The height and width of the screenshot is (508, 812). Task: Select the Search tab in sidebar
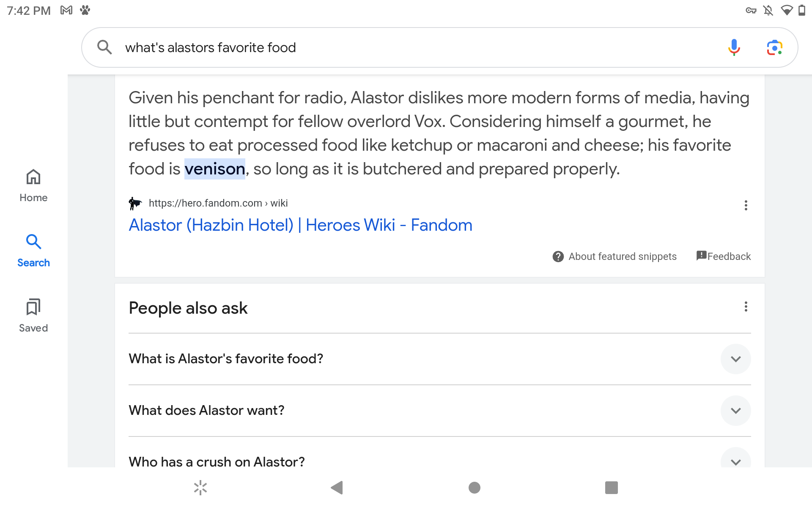33,251
